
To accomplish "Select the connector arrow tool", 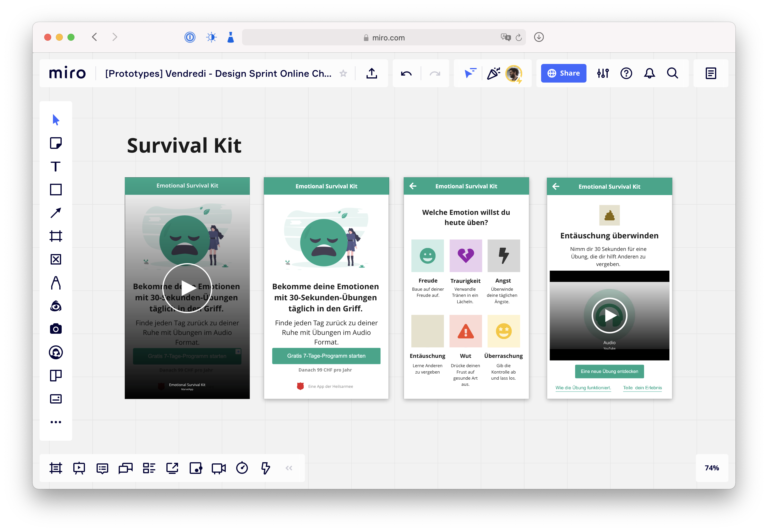I will (56, 213).
